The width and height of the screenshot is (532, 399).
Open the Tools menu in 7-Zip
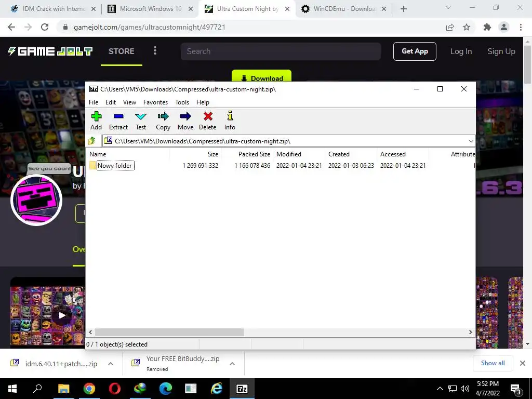182,102
